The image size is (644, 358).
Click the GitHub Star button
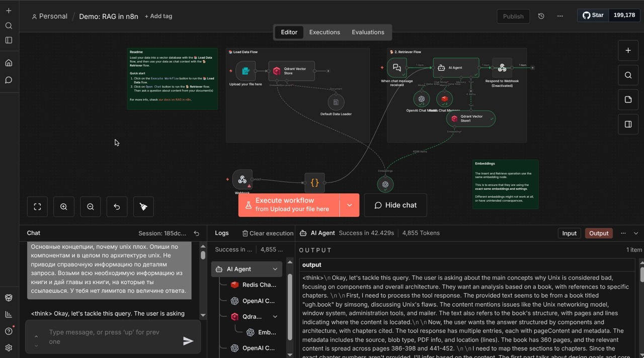(x=593, y=15)
